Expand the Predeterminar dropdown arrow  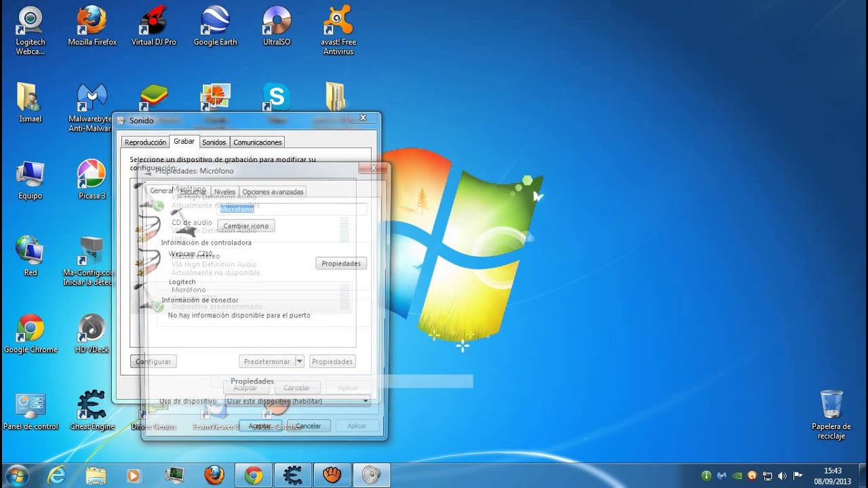pyautogui.click(x=300, y=361)
